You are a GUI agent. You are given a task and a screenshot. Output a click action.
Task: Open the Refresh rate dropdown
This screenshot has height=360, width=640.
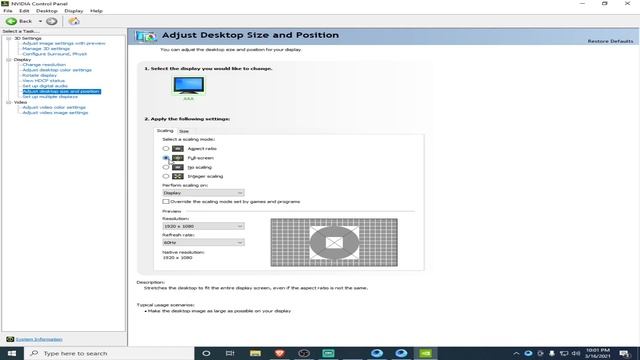(x=203, y=242)
